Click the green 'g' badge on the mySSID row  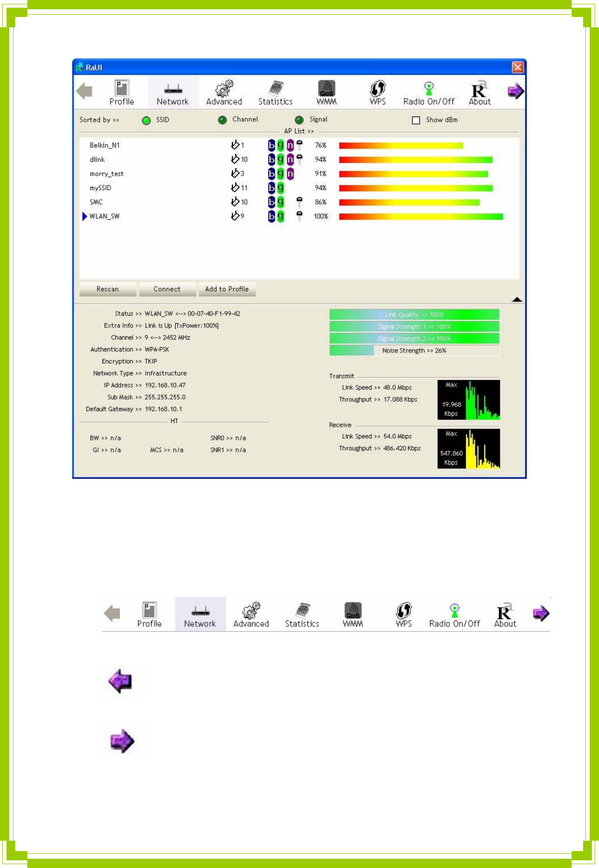tap(281, 187)
